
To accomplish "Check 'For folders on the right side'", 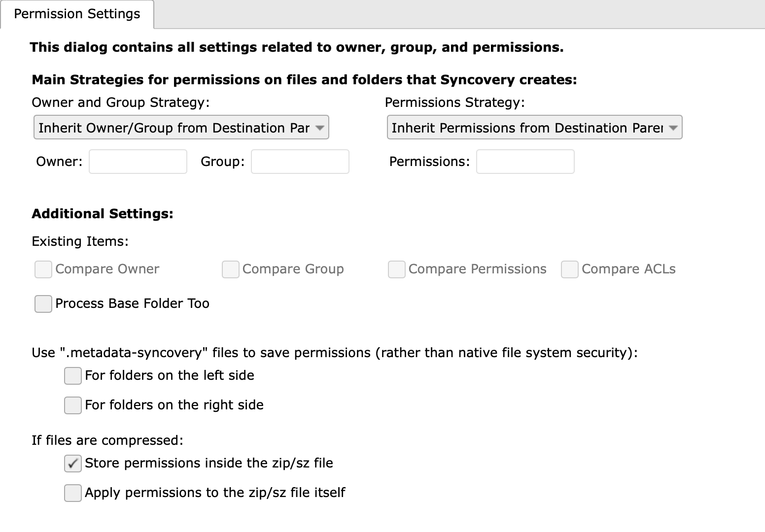I will (72, 405).
